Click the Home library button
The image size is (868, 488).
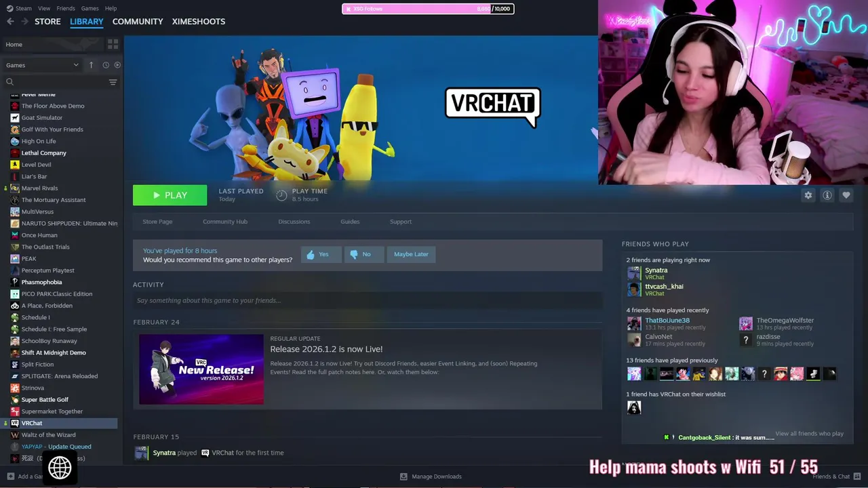click(x=52, y=44)
